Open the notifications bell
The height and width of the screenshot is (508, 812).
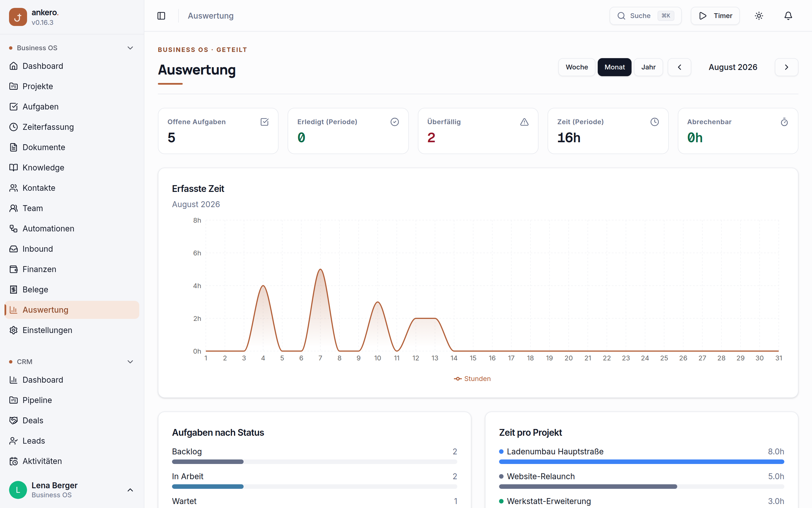tap(788, 16)
